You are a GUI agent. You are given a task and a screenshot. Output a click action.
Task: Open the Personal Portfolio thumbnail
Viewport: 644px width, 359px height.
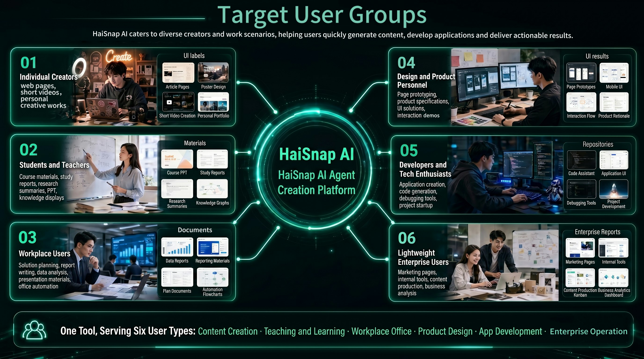tap(213, 102)
